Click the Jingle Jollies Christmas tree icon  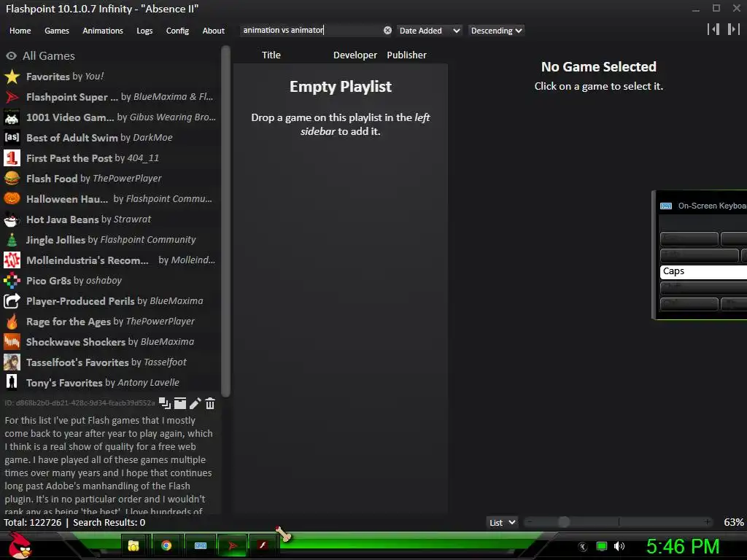(12, 239)
